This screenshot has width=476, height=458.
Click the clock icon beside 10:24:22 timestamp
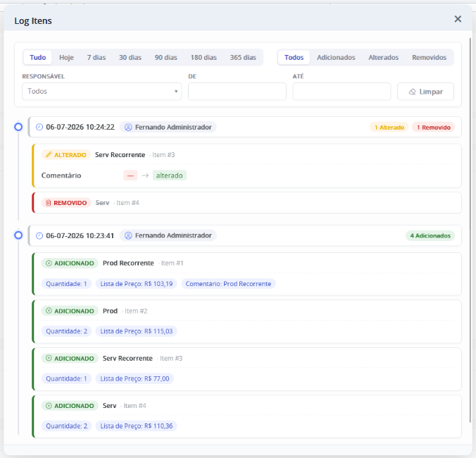[x=39, y=127]
